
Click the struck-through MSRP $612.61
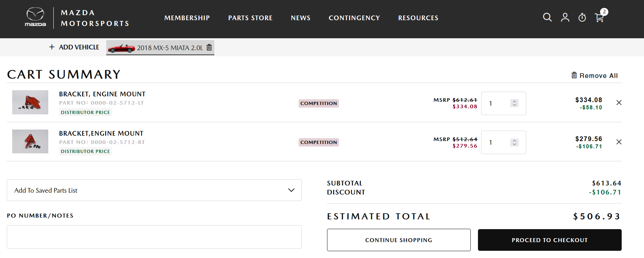465,100
